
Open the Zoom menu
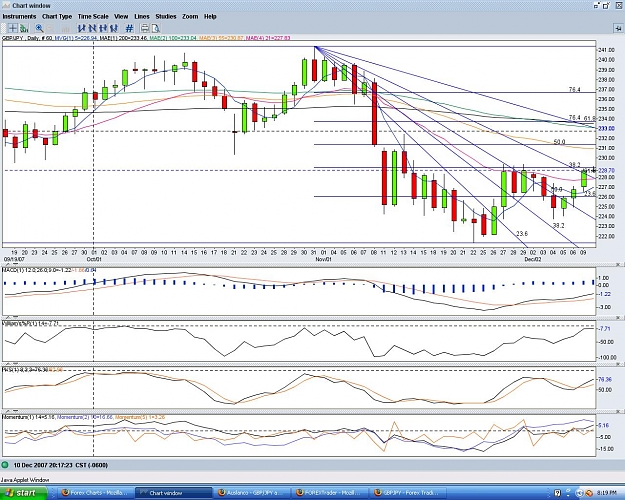190,16
